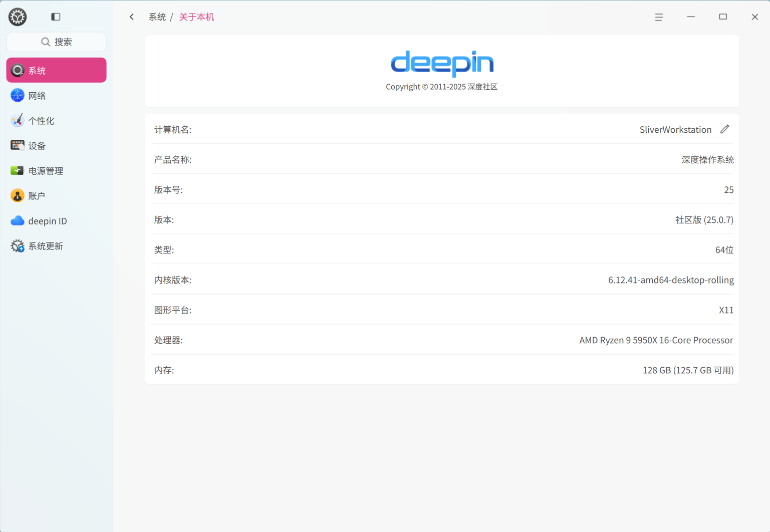Viewport: 770px width, 532px height.
Task: Click the 版本号 value 25
Action: 728,189
